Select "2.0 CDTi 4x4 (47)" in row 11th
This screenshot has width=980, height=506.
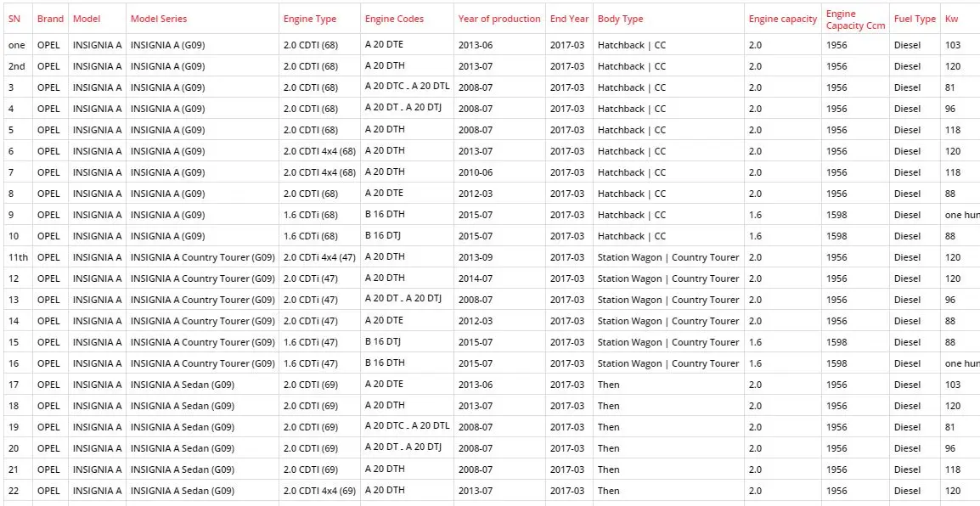click(319, 257)
